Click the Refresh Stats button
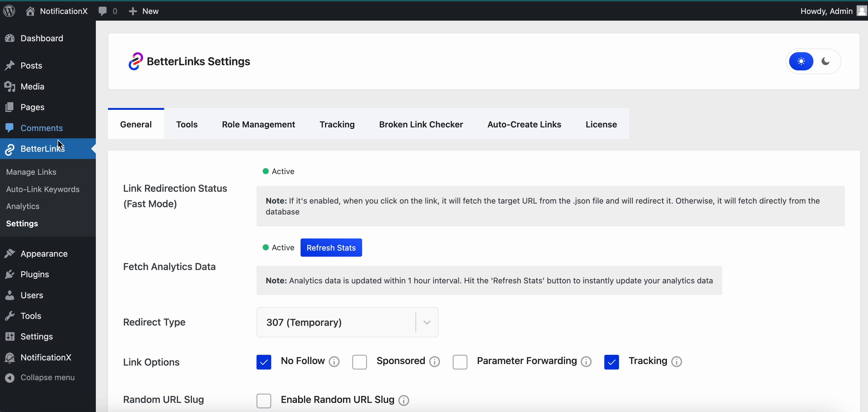The width and height of the screenshot is (868, 412). tap(331, 248)
